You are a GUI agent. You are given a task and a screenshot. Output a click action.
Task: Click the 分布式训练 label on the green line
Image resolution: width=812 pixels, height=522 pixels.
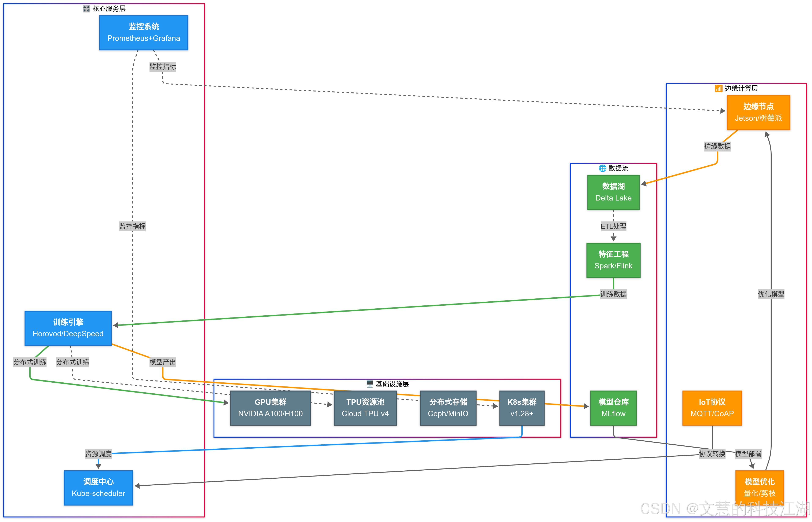(30, 362)
